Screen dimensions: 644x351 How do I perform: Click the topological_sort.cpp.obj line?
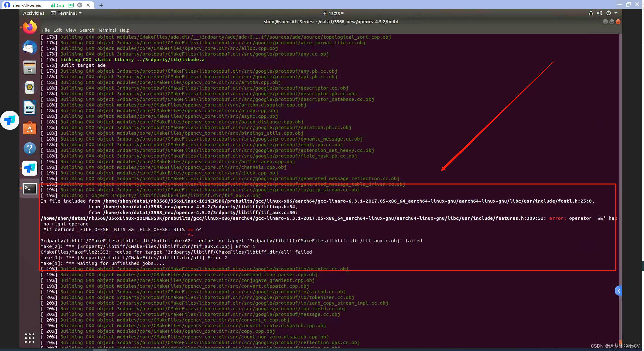216,37
